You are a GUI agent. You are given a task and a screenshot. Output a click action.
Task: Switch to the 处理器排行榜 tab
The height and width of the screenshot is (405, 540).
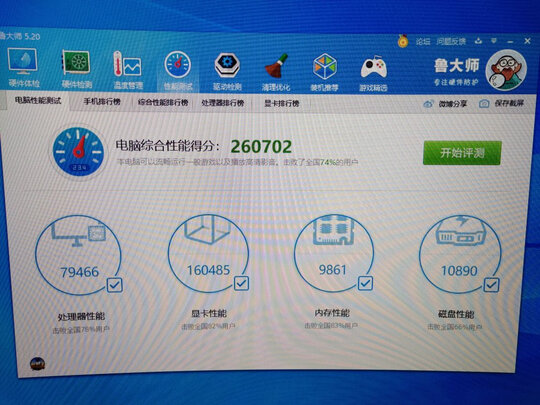coord(223,103)
